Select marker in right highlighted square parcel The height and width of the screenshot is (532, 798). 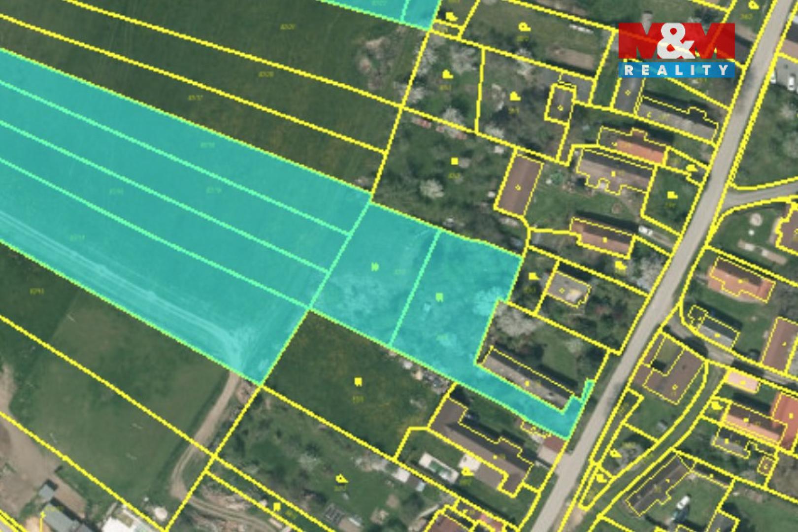coord(439,296)
